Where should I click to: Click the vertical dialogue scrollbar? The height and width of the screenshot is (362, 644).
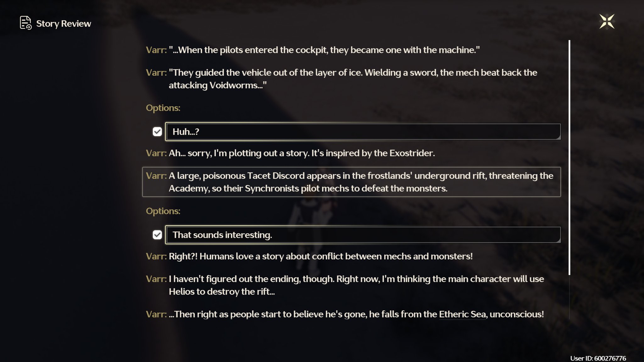tap(569, 157)
